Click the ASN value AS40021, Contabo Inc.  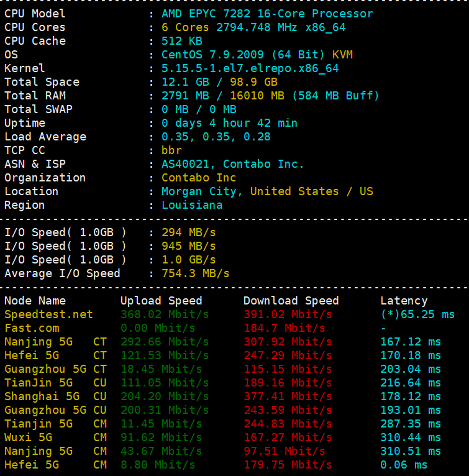tap(233, 164)
